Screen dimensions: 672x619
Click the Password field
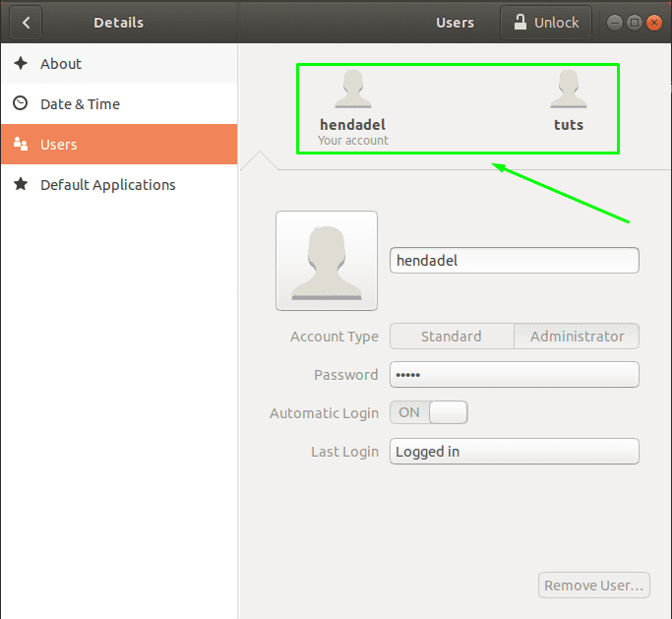(x=515, y=375)
